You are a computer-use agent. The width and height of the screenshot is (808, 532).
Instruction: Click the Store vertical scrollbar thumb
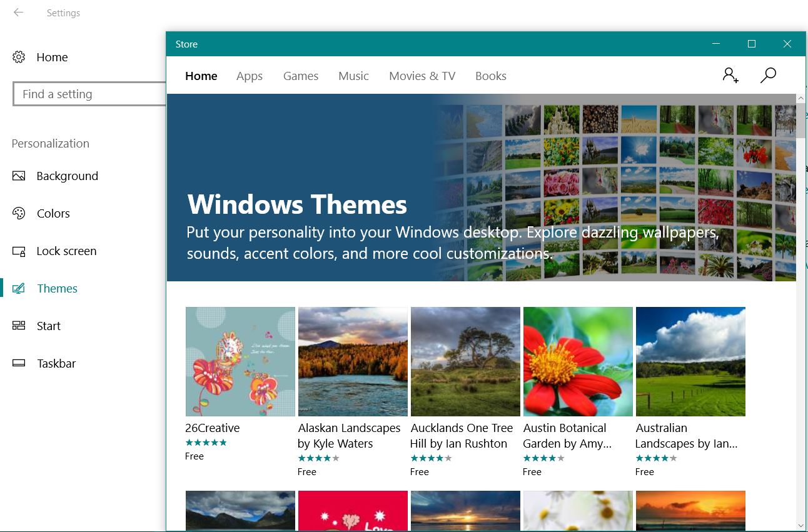[x=800, y=121]
